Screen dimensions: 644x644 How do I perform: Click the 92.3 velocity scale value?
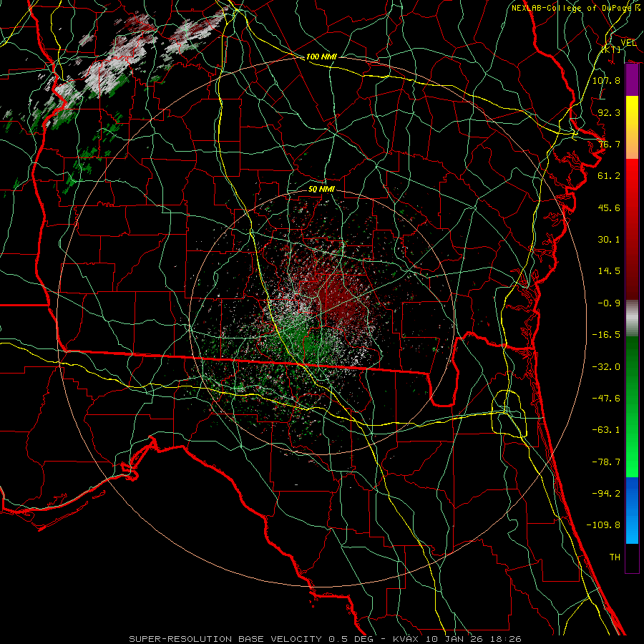coord(609,112)
